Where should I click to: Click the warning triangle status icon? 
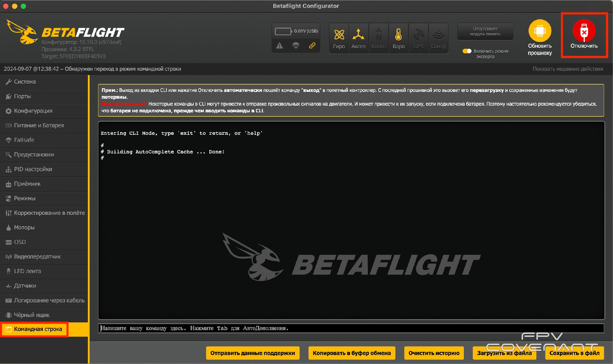[279, 45]
